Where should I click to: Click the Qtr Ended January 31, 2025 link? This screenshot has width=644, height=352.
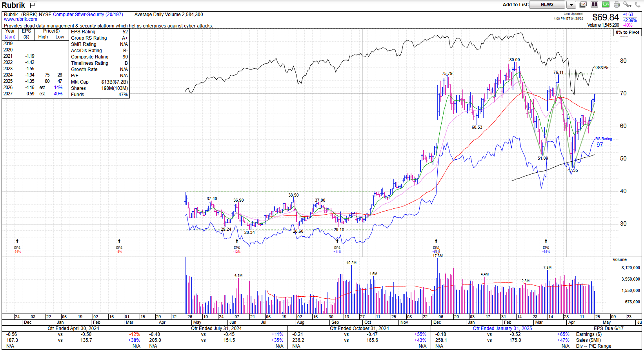tap(502, 328)
